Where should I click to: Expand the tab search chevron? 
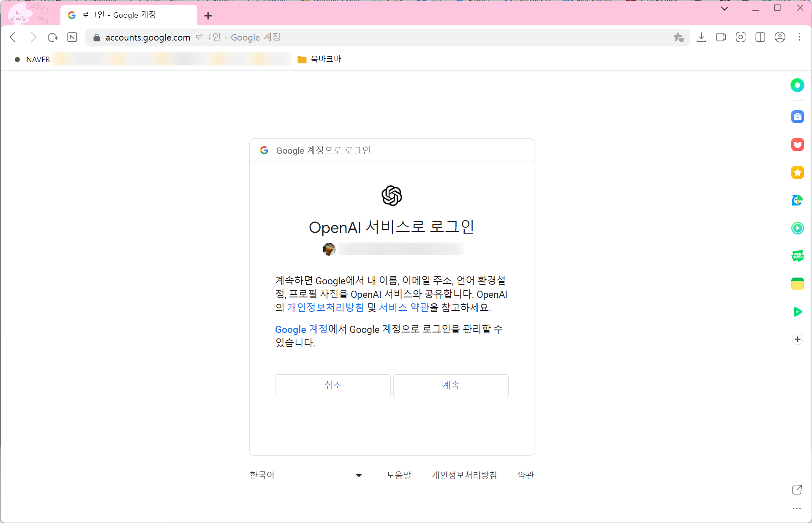click(x=724, y=8)
